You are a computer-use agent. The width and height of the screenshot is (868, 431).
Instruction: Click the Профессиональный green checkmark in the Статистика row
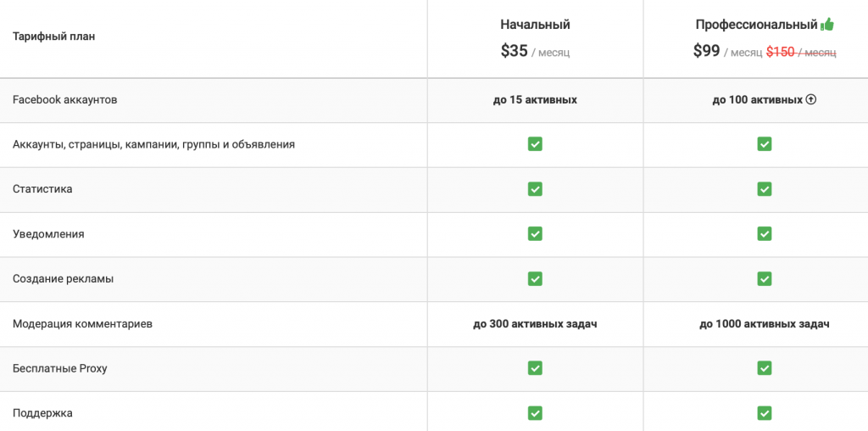[765, 189]
